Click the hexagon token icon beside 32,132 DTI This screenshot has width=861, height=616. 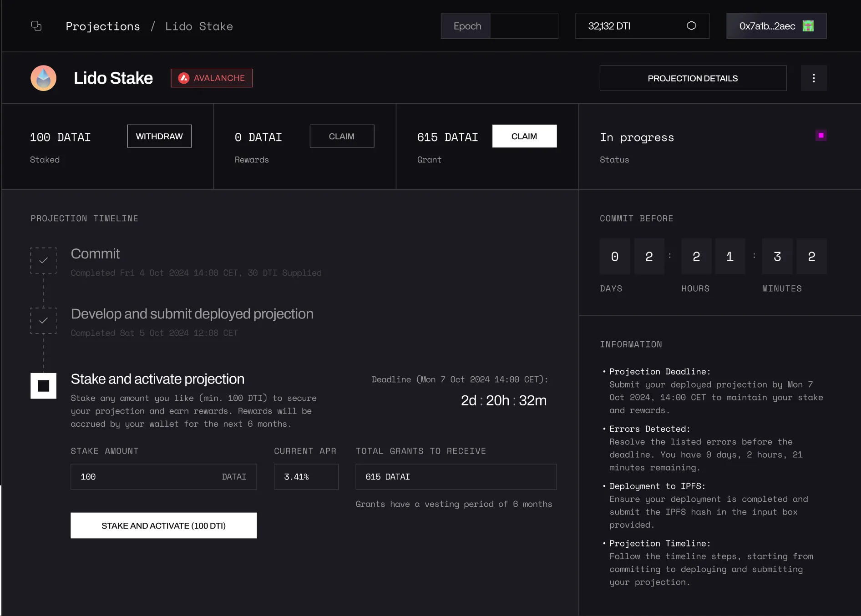click(692, 26)
